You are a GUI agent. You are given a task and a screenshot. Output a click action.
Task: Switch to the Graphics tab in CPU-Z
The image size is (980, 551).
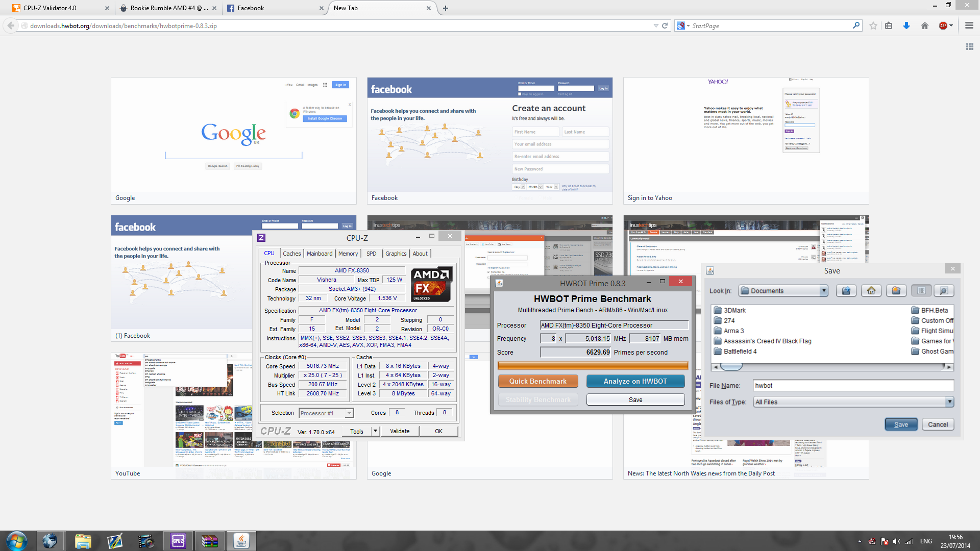coord(396,254)
